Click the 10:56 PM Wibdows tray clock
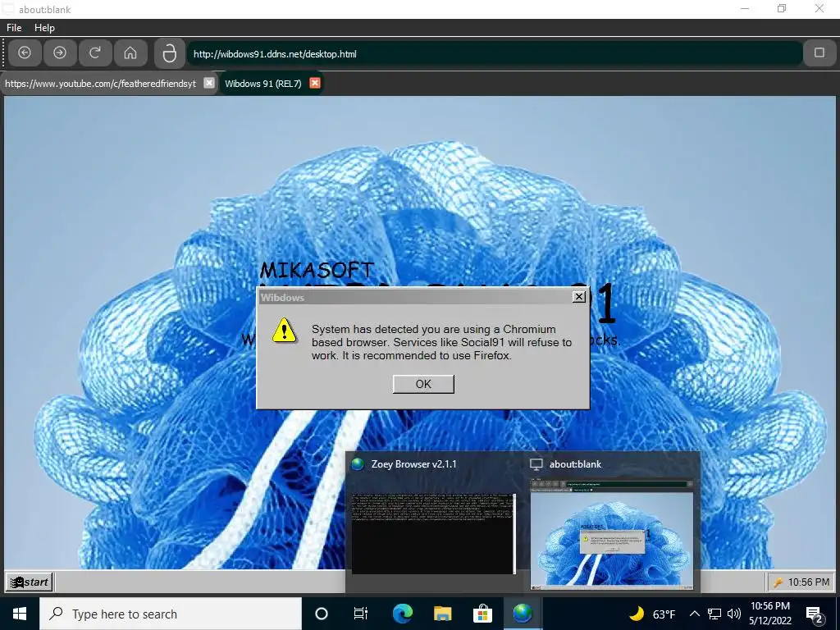Image resolution: width=840 pixels, height=630 pixels. click(808, 582)
